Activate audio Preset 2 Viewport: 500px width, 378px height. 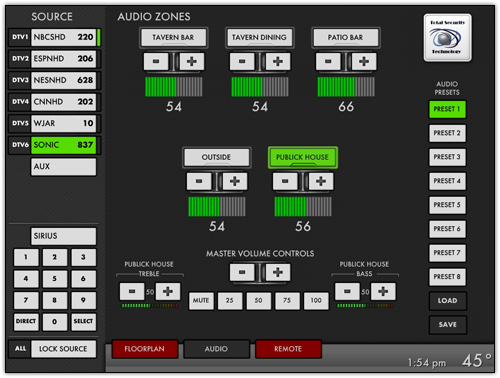click(447, 133)
